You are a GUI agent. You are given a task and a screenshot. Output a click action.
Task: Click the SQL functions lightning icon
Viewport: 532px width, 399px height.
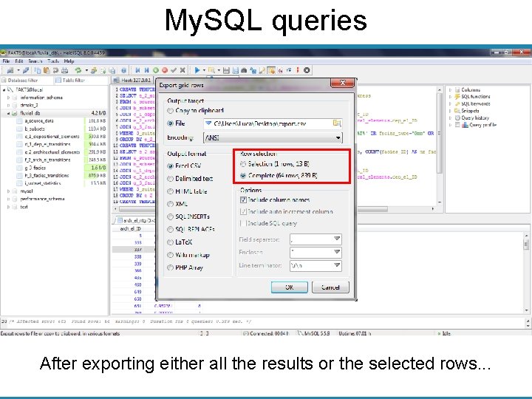pos(457,97)
